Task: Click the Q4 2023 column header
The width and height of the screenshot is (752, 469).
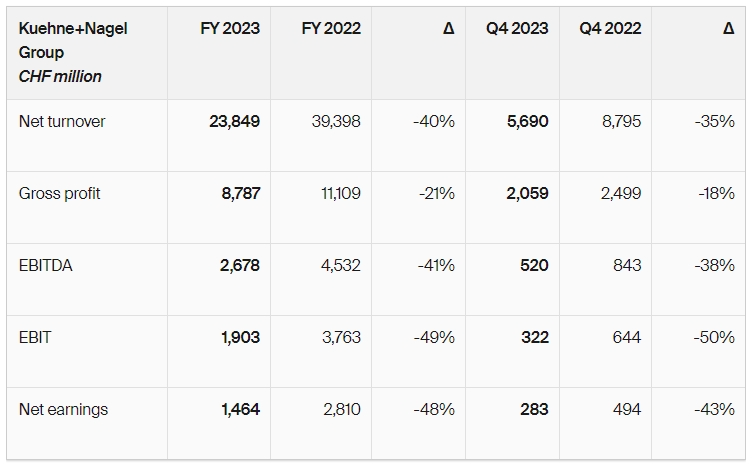Action: (x=517, y=29)
